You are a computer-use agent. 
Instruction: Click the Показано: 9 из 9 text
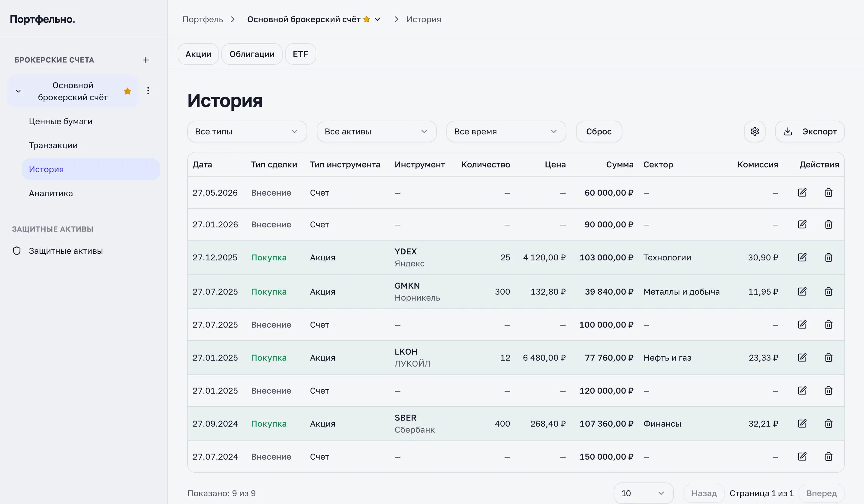221,493
